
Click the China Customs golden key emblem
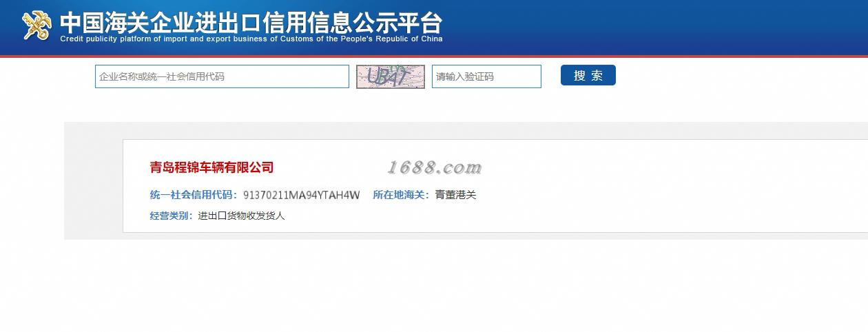point(37,25)
